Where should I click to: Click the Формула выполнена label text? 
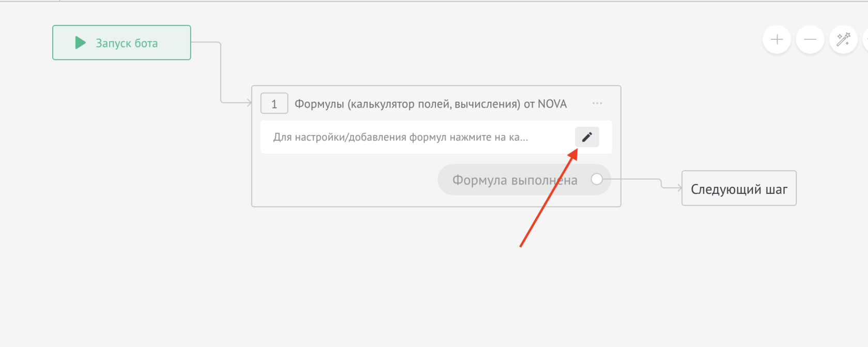(x=515, y=180)
